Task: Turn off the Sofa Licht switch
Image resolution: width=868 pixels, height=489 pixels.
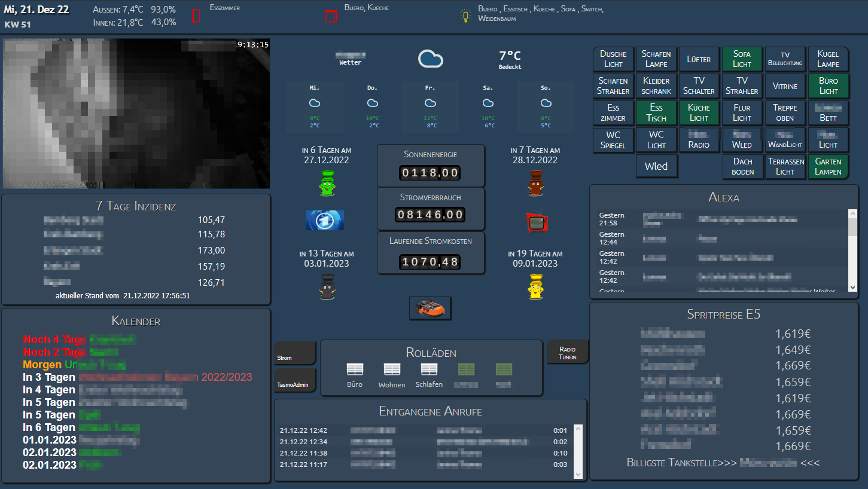Action: [x=742, y=59]
